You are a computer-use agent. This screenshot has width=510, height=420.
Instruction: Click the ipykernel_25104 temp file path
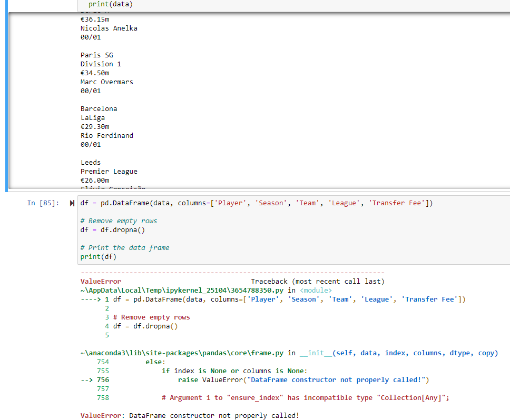pos(182,291)
